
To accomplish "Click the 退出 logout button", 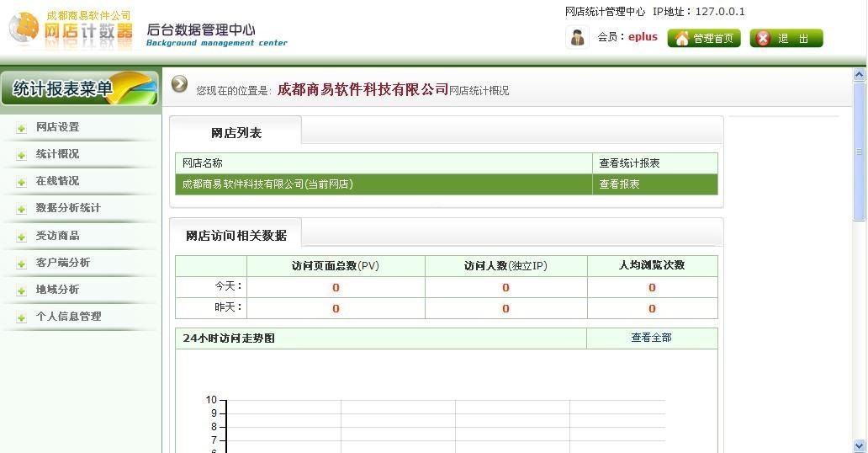I will (786, 38).
